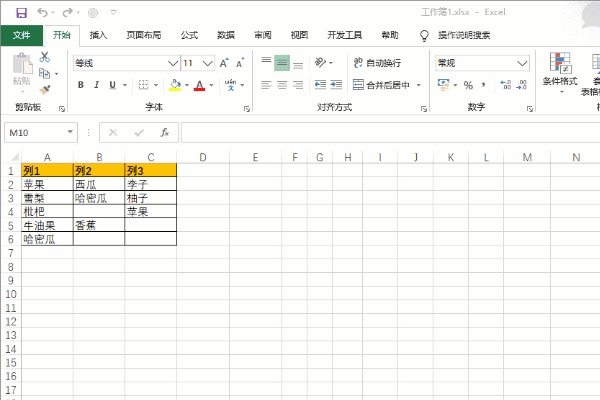Switch to the 页面布局 tab

pos(144,35)
